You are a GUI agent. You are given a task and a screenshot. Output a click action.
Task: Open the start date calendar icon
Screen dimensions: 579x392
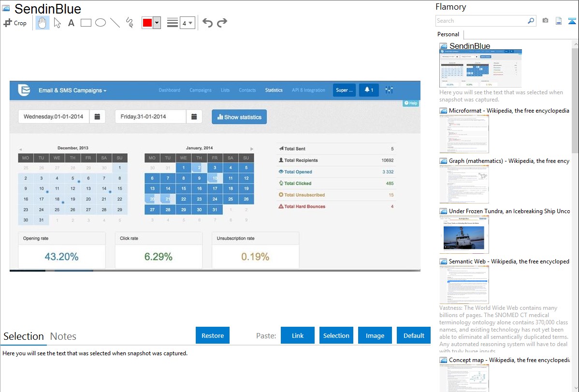[x=98, y=117]
